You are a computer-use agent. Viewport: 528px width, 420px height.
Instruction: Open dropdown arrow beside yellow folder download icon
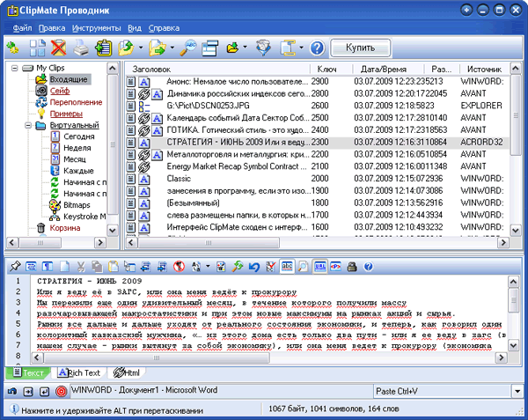coord(245,48)
